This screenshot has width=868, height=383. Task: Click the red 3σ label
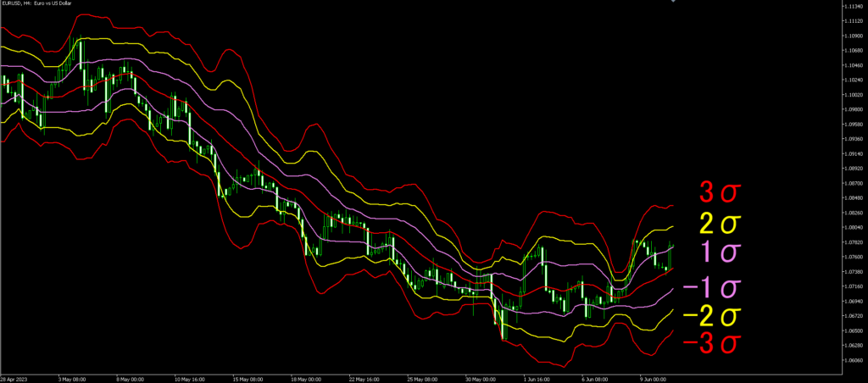(x=717, y=193)
